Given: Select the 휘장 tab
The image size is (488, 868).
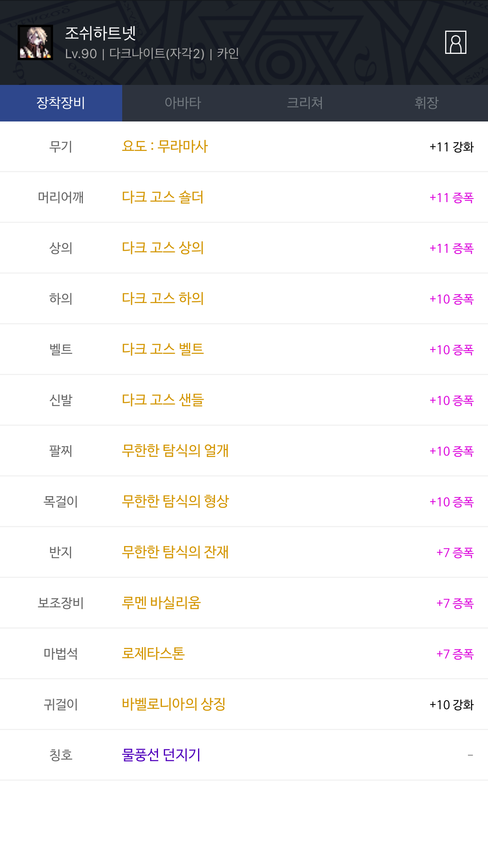Looking at the screenshot, I should pyautogui.click(x=427, y=103).
